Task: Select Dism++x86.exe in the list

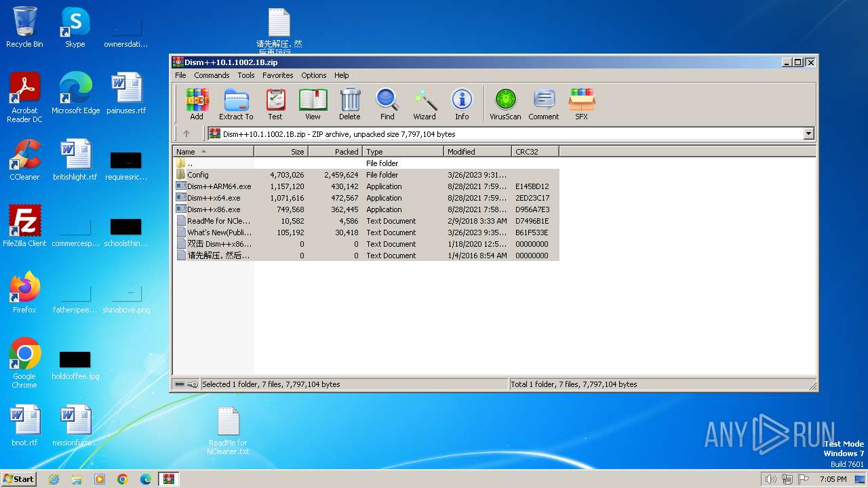Action: [366, 209]
